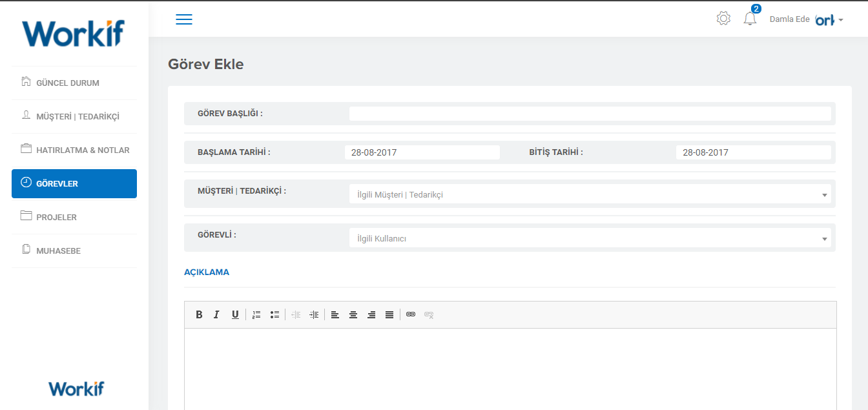This screenshot has height=410, width=868.
Task: Click the home icon beside Güncel Durum
Action: 26,81
